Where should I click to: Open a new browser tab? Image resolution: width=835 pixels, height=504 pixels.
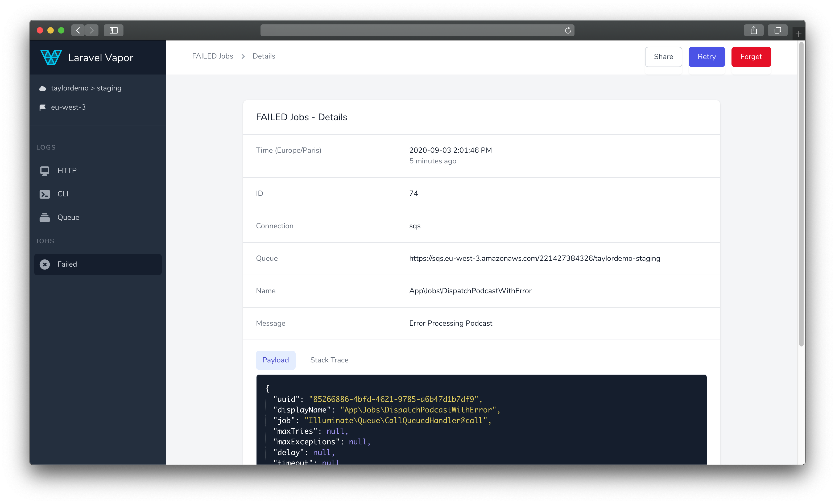pos(798,34)
